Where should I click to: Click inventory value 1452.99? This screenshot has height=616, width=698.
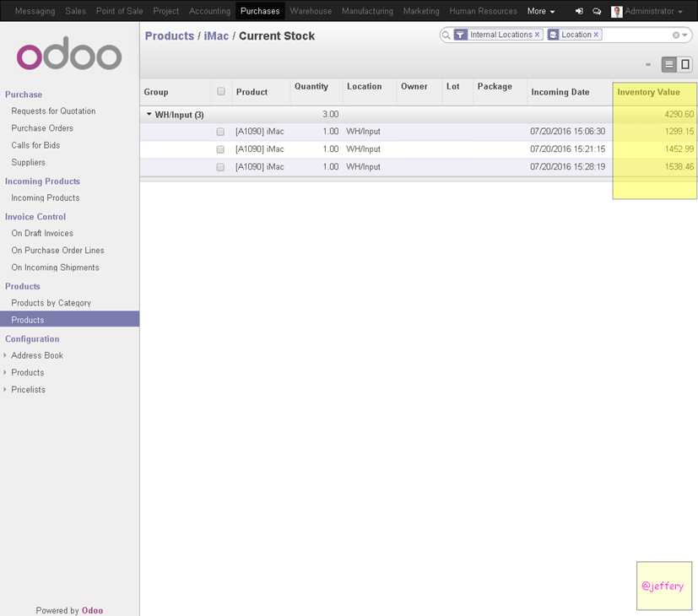tap(679, 149)
